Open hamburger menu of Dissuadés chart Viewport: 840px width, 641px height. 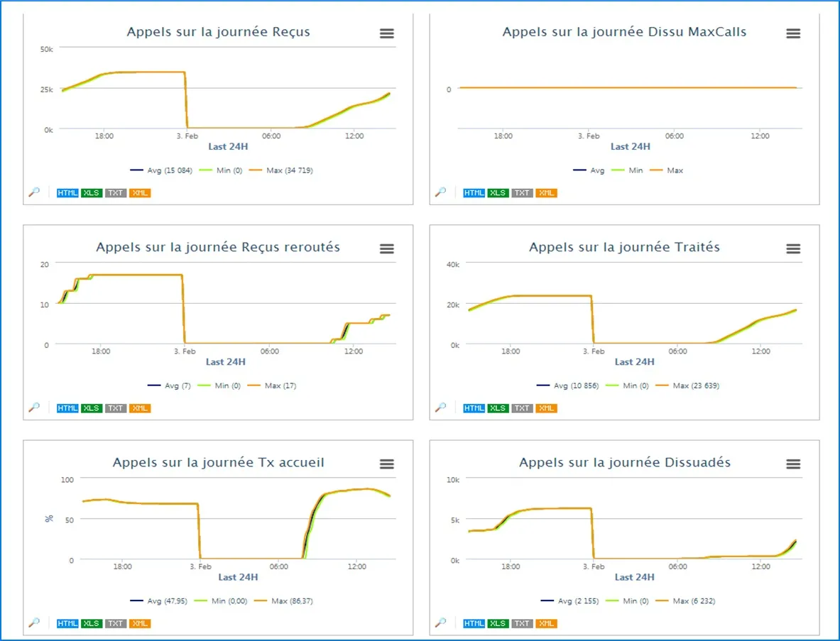[x=793, y=464]
